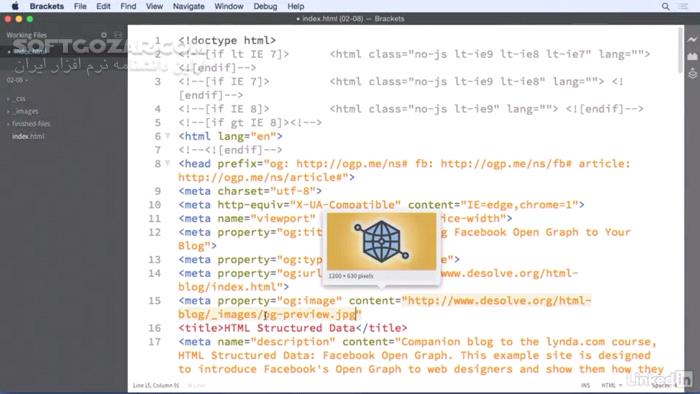The width and height of the screenshot is (700, 394).
Task: Click the <title> tag on line 16
Action: click(200, 328)
